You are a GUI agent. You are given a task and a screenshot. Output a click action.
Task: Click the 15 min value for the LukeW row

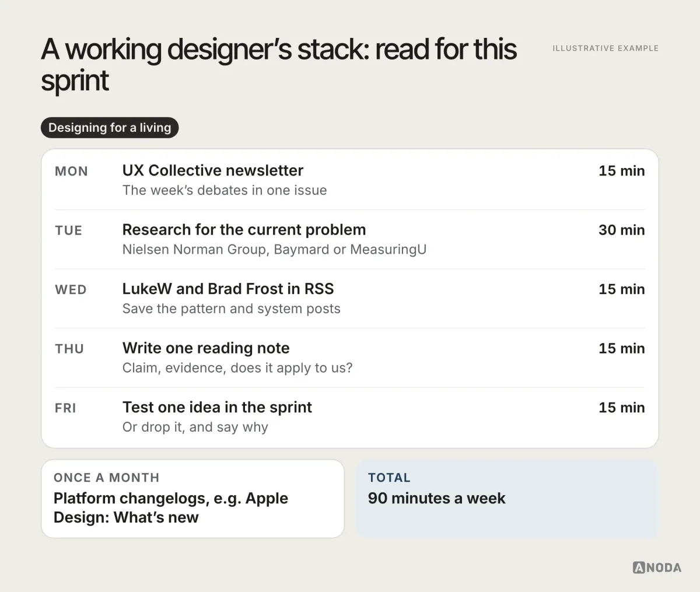pos(621,289)
